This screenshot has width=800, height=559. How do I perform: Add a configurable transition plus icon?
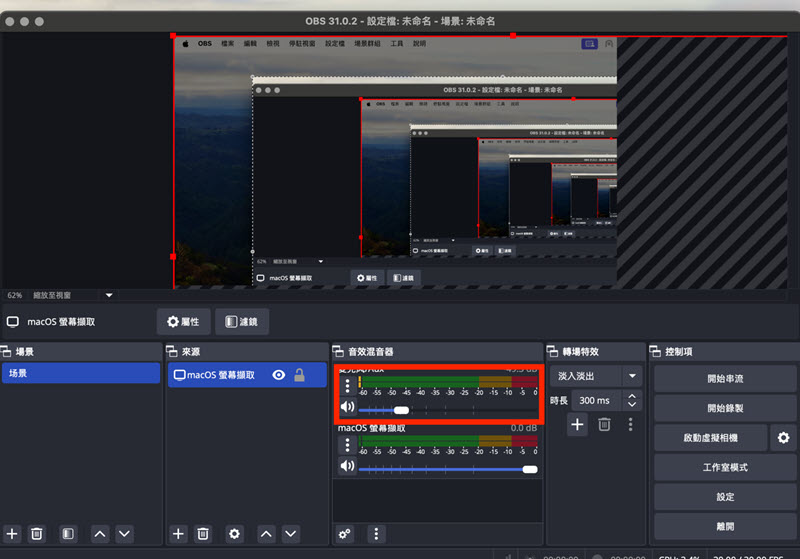coord(577,424)
